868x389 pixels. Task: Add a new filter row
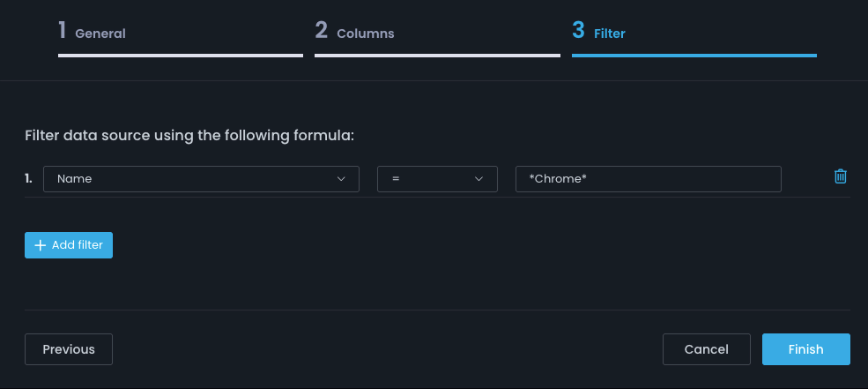[69, 245]
